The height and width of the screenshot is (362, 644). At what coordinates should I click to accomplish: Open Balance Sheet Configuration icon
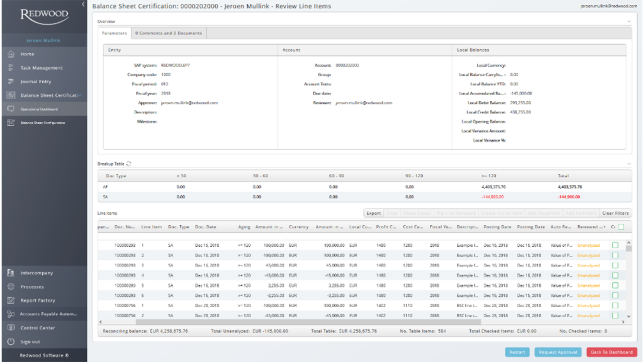[11, 123]
